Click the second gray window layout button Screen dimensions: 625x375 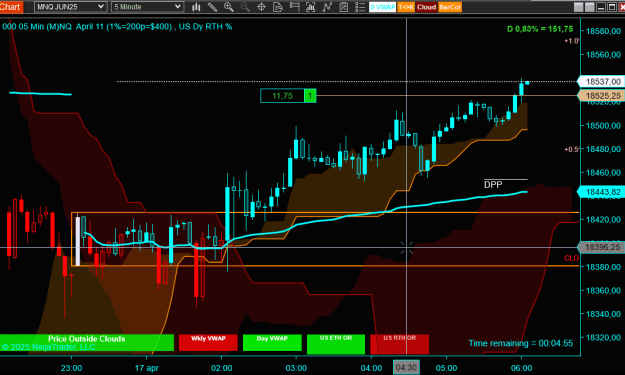click(590, 7)
